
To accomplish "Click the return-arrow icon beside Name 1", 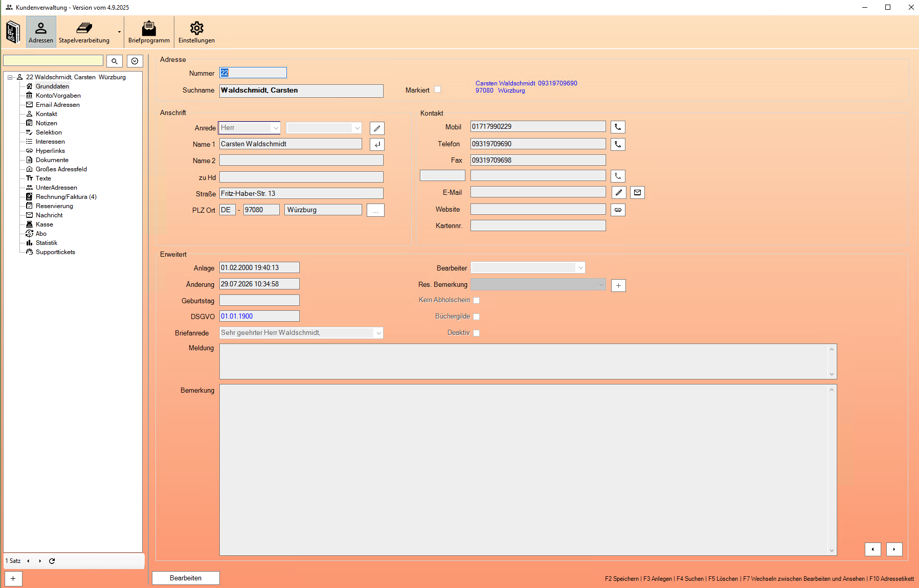I will (377, 145).
